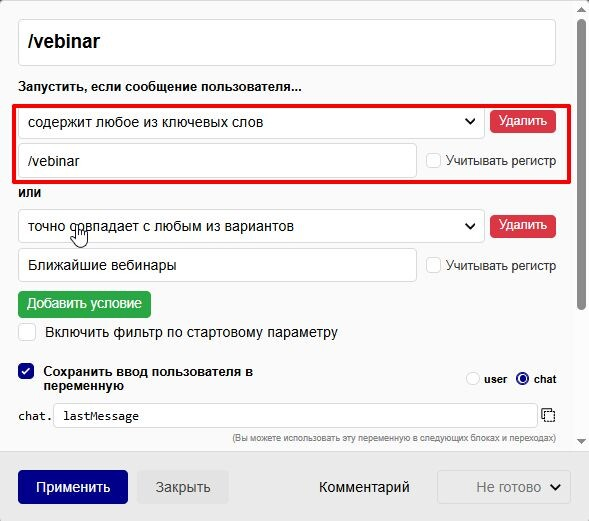The height and width of the screenshot is (521, 589).
Task: Select the chat radio button
Action: 522,379
